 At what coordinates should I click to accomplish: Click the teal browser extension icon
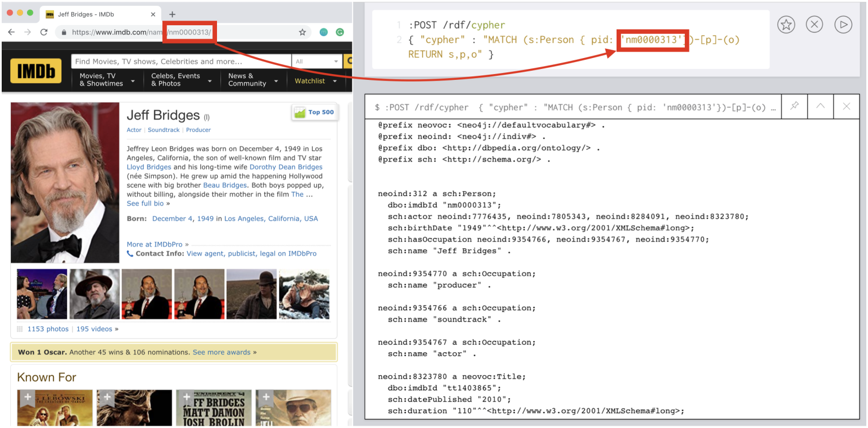[324, 32]
